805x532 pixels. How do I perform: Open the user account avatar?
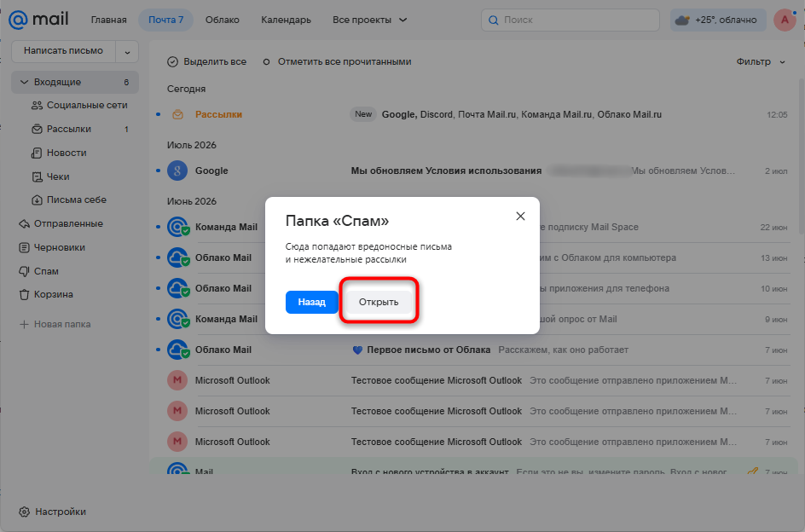point(785,20)
